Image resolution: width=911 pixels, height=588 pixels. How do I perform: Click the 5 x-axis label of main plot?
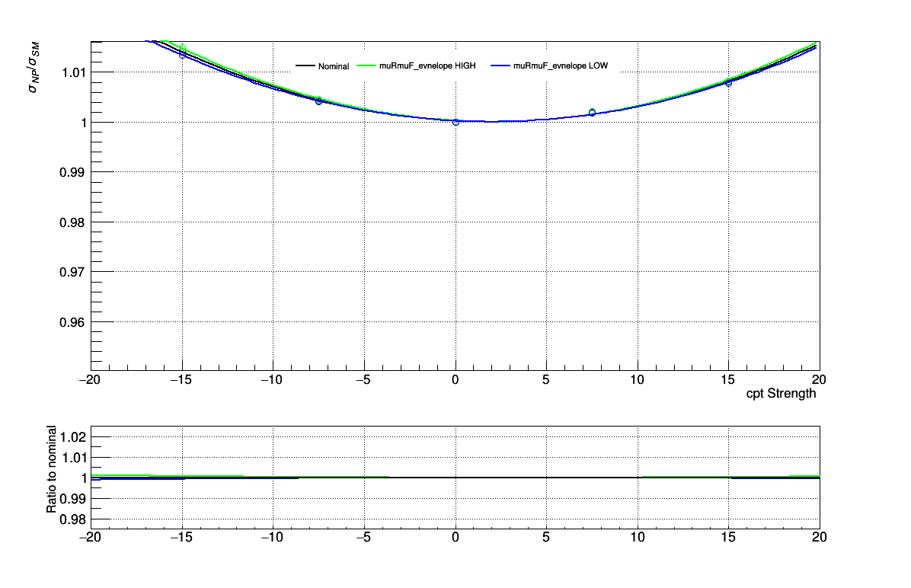pos(546,380)
